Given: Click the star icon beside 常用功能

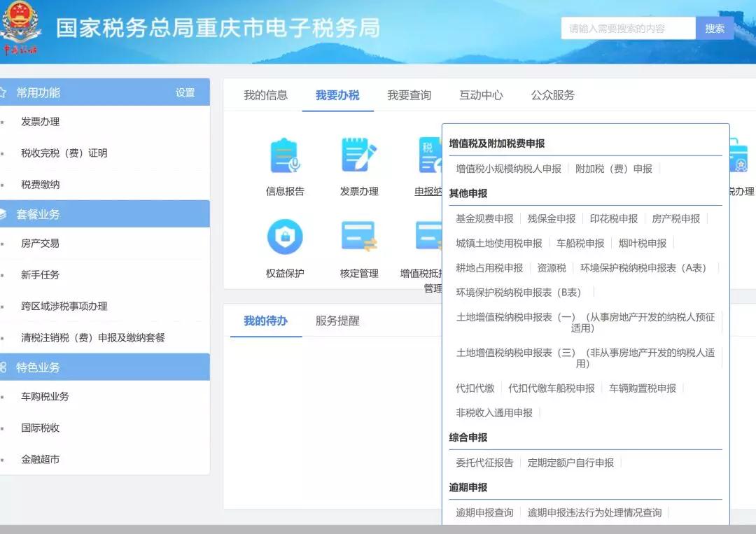Looking at the screenshot, I should pos(3,92).
